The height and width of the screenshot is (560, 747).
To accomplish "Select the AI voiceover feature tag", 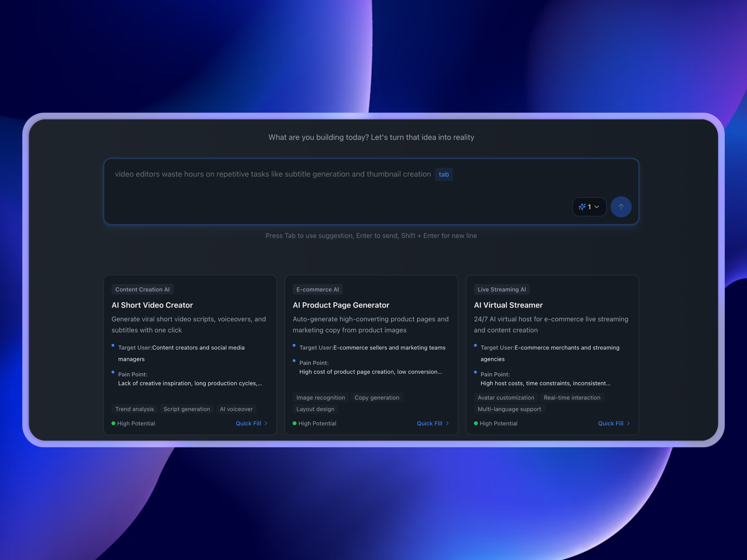I will pos(236,409).
